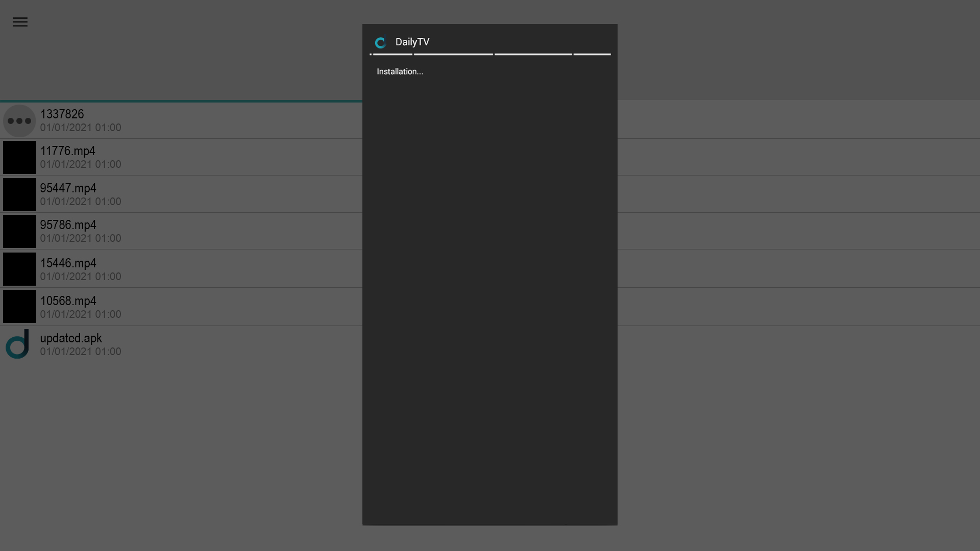Open the 10568.mp4 video thumbnail
Viewport: 980px width, 551px height.
click(x=19, y=307)
